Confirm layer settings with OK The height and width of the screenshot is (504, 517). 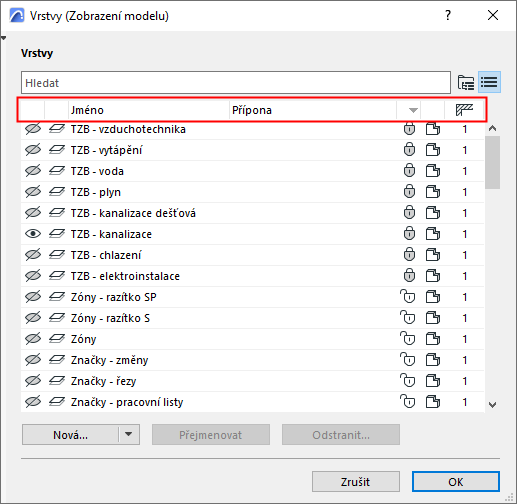[x=456, y=481]
